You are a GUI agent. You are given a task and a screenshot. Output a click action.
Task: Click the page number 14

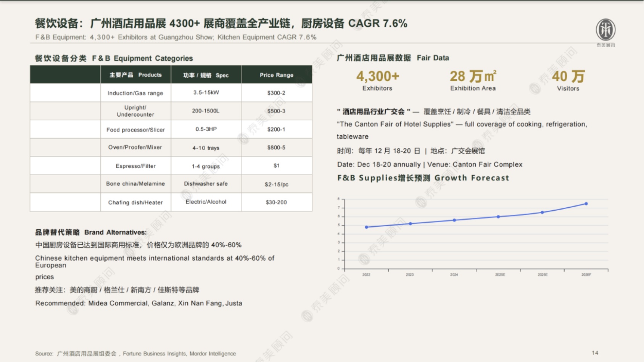point(595,353)
